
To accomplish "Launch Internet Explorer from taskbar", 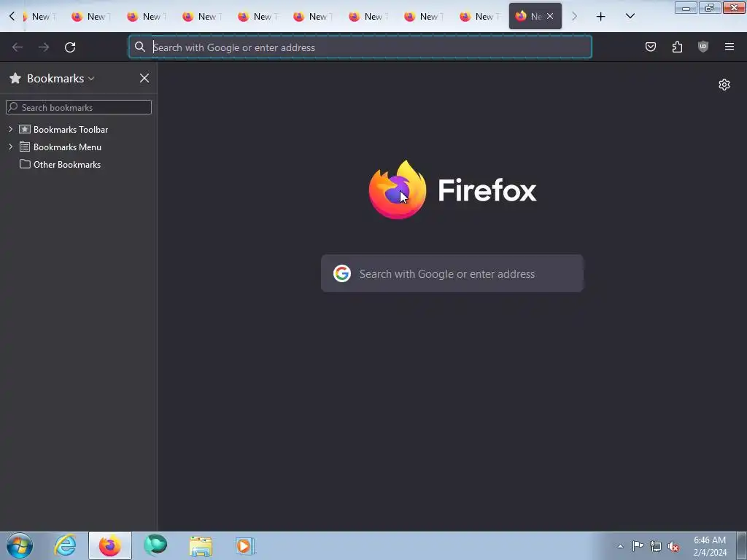I will tap(65, 545).
